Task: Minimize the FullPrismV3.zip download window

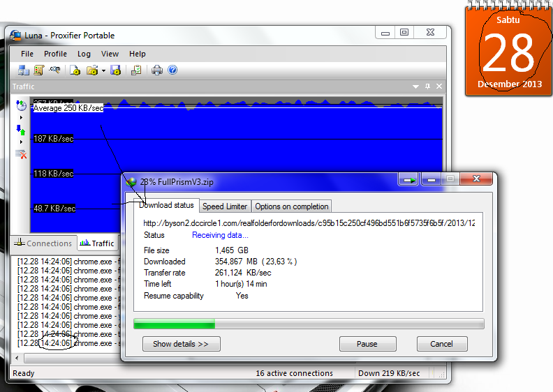Action: point(431,180)
